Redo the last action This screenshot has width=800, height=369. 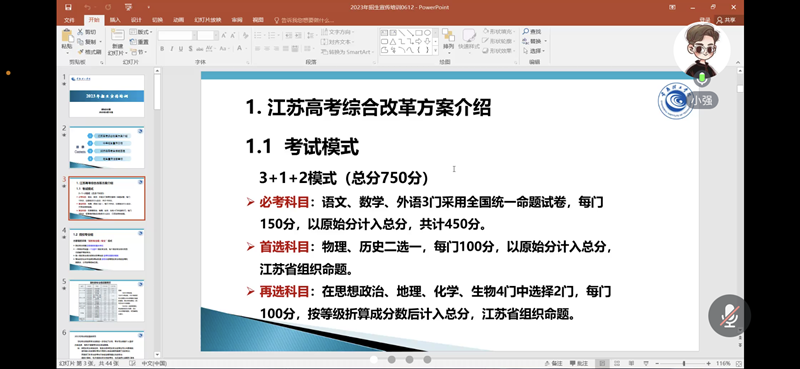coord(108,7)
